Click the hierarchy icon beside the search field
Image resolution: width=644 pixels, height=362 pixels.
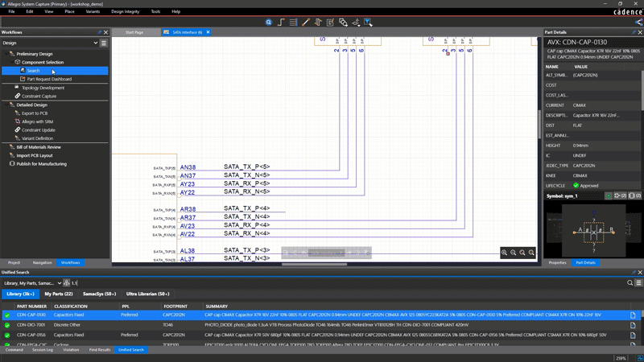pos(67,283)
